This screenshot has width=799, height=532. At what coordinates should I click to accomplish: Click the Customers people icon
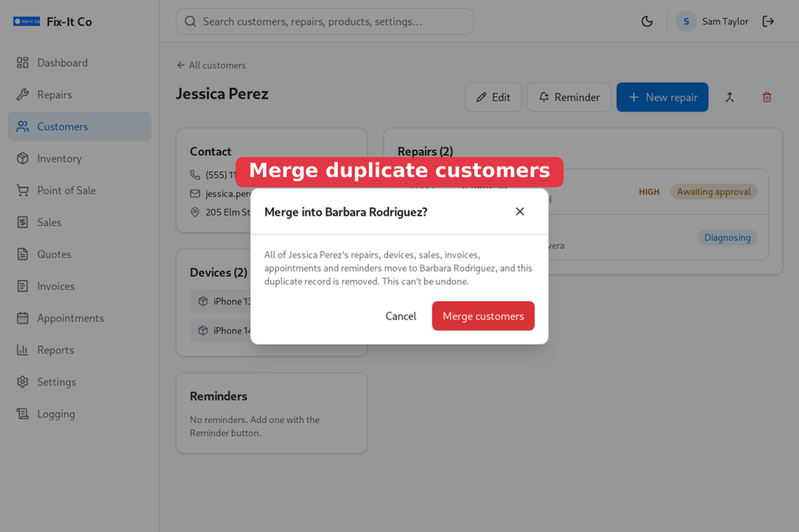tap(23, 126)
